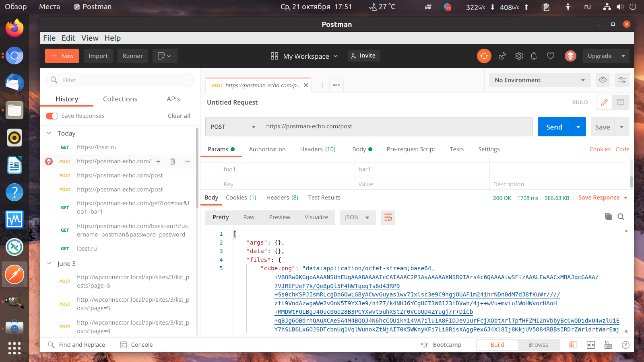The width and height of the screenshot is (644, 362).
Task: Check the foo1 parameter checkbox
Action: (x=214, y=170)
